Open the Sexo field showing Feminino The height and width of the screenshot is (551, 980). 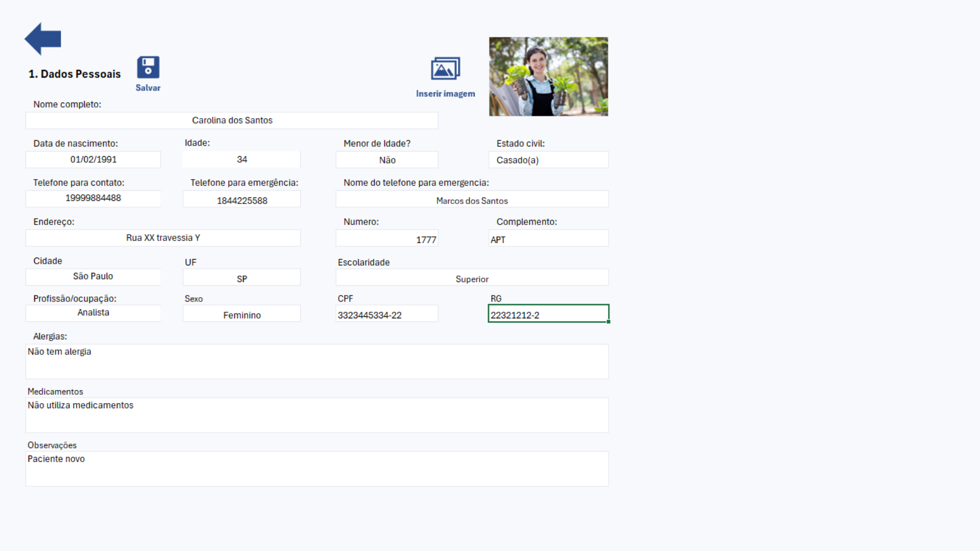click(x=241, y=315)
